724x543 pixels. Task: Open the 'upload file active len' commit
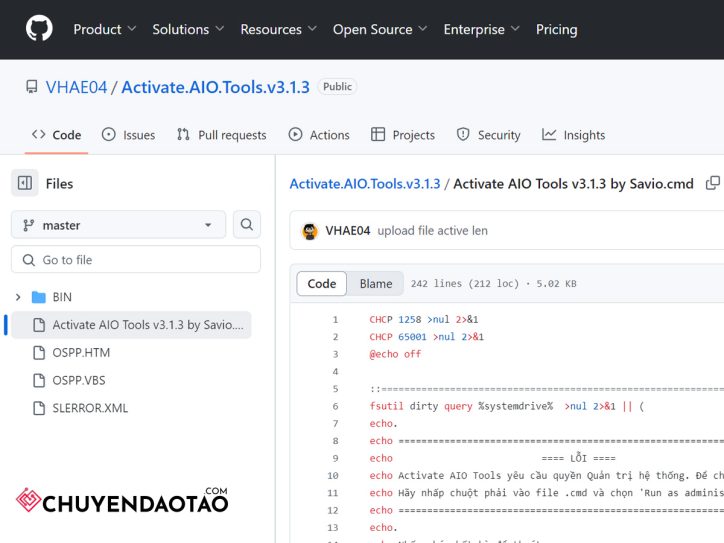click(432, 231)
